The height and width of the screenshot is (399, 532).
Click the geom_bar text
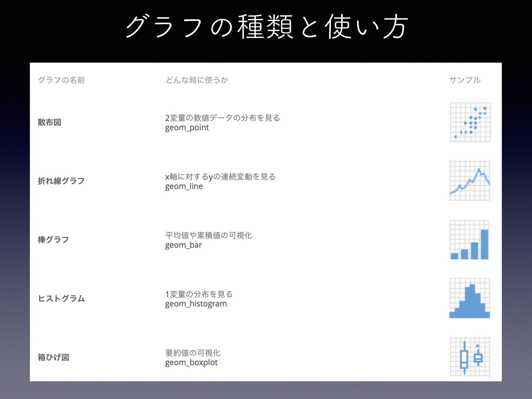point(183,245)
